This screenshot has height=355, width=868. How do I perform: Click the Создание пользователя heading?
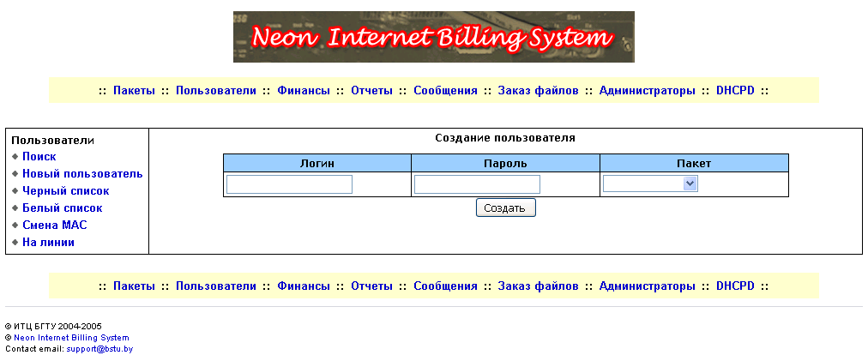tap(505, 138)
